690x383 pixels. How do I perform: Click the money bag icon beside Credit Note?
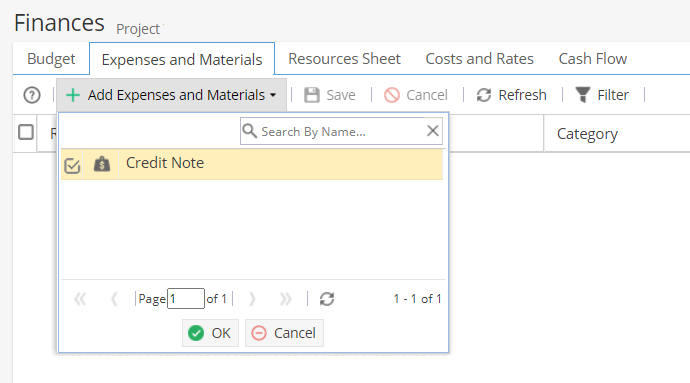(102, 164)
